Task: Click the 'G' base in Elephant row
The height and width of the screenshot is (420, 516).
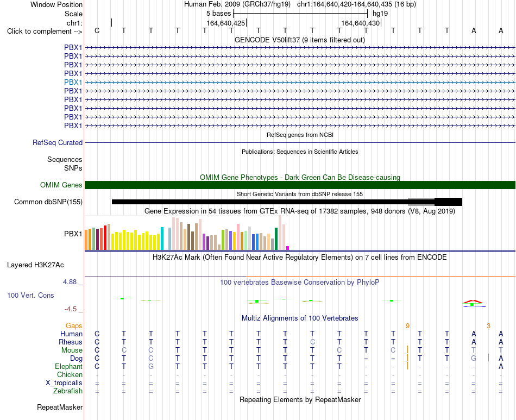Action: tap(150, 366)
